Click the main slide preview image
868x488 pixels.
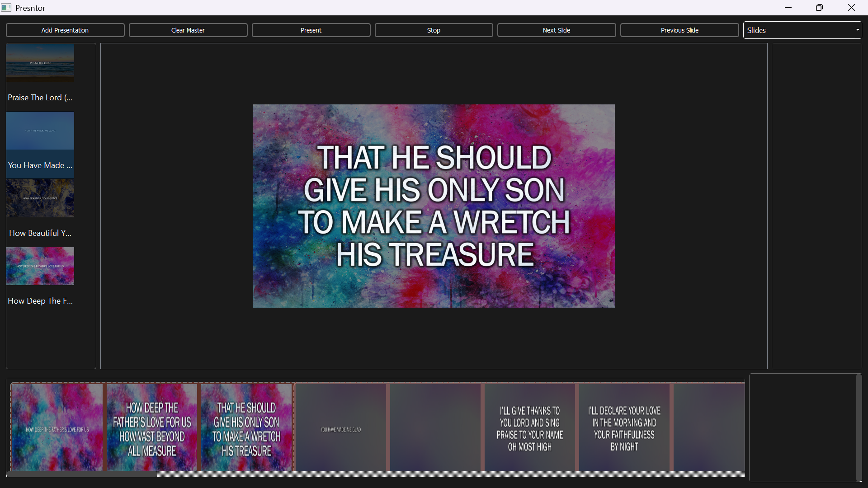pos(434,206)
